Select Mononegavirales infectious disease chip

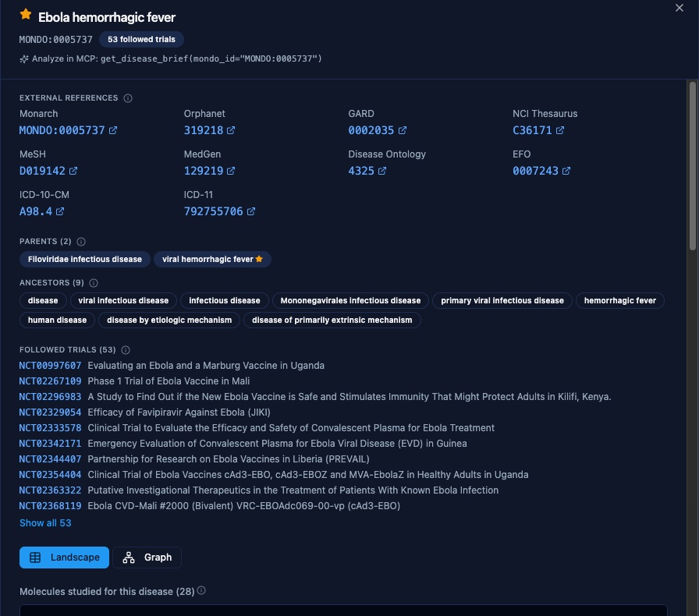tap(350, 300)
